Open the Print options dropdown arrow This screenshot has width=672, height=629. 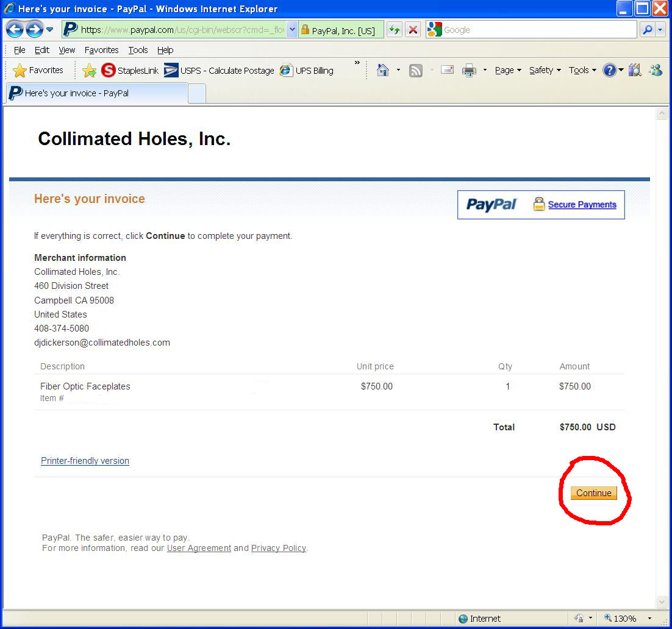[485, 70]
